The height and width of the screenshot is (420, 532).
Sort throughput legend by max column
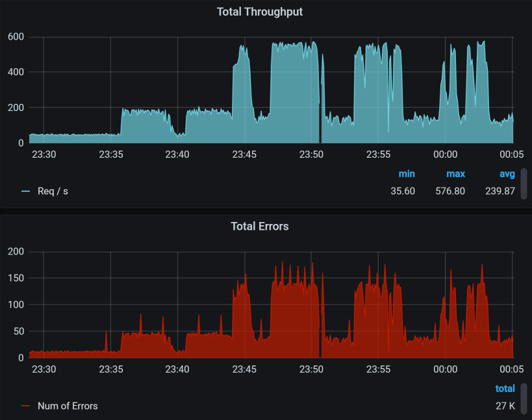tap(455, 174)
